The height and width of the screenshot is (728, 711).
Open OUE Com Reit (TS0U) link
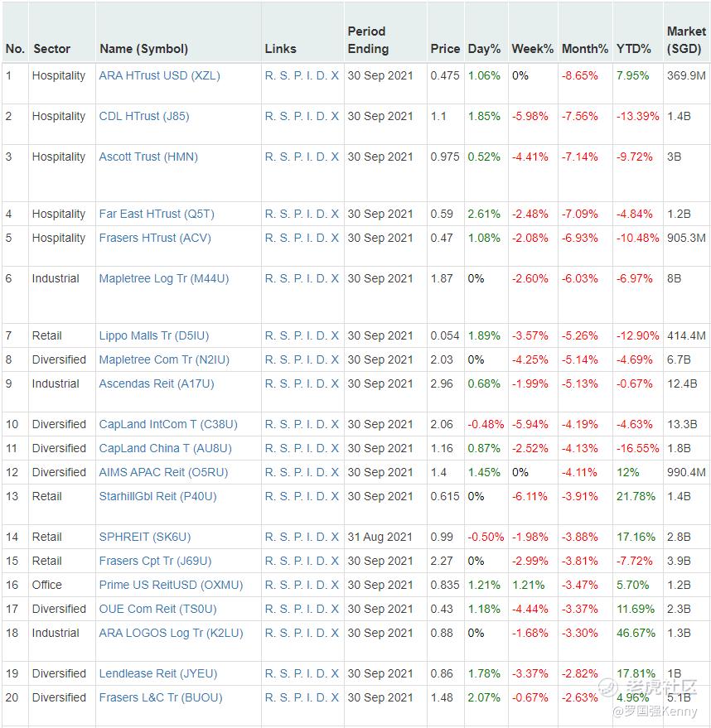tap(157, 609)
